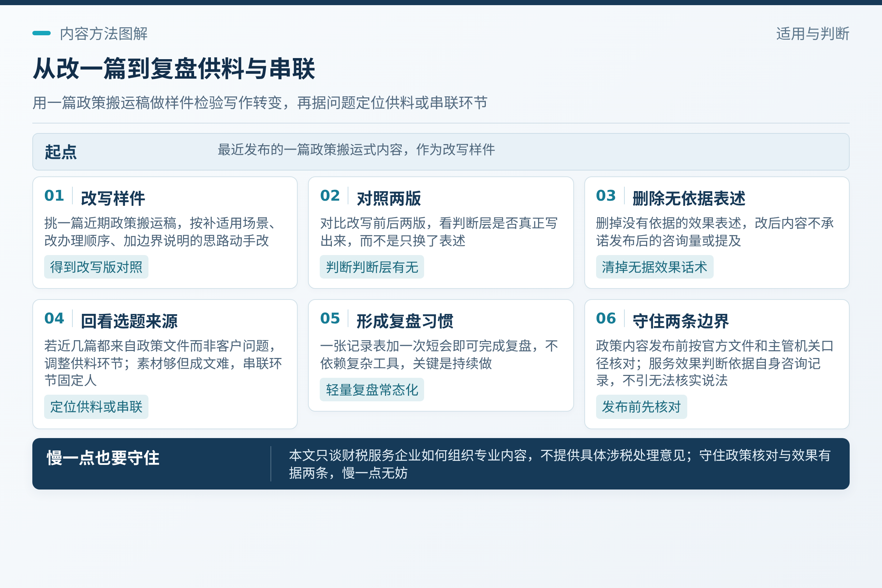Select the 删除无依据表述 heading
The height and width of the screenshot is (588, 882).
click(689, 198)
